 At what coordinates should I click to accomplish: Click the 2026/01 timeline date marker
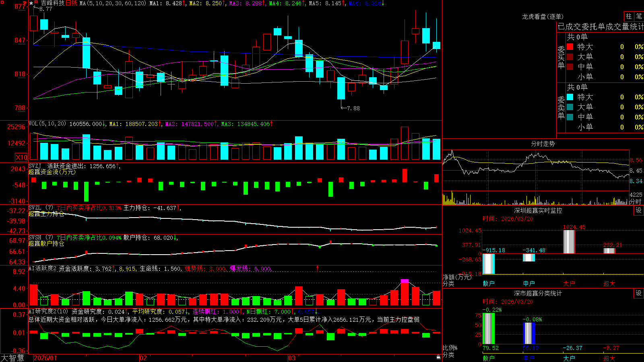[x=45, y=358]
